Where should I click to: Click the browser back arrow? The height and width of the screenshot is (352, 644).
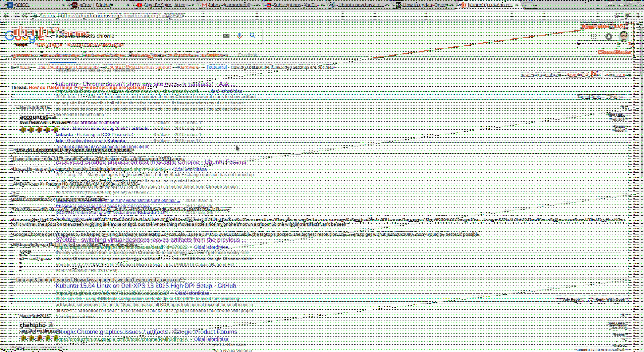tap(6, 16)
